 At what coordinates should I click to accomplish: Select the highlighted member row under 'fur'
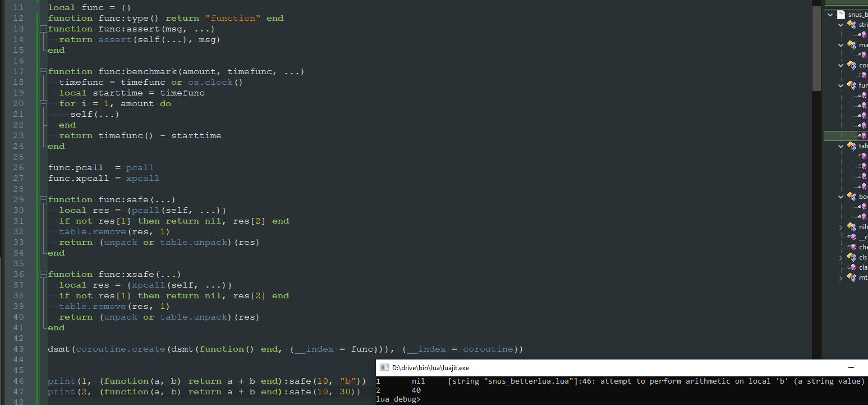point(846,135)
